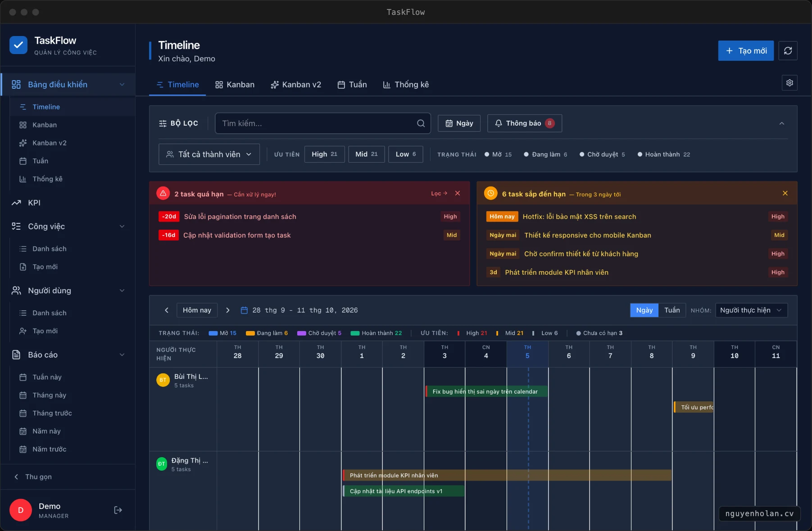The height and width of the screenshot is (531, 812).
Task: Click the Hôm nay button
Action: (x=197, y=310)
